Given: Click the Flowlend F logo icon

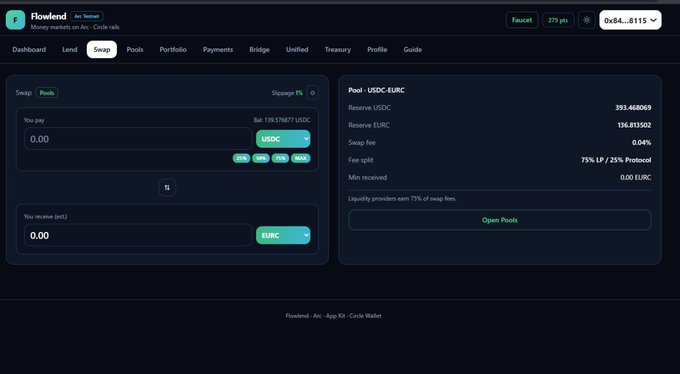Looking at the screenshot, I should (15, 20).
